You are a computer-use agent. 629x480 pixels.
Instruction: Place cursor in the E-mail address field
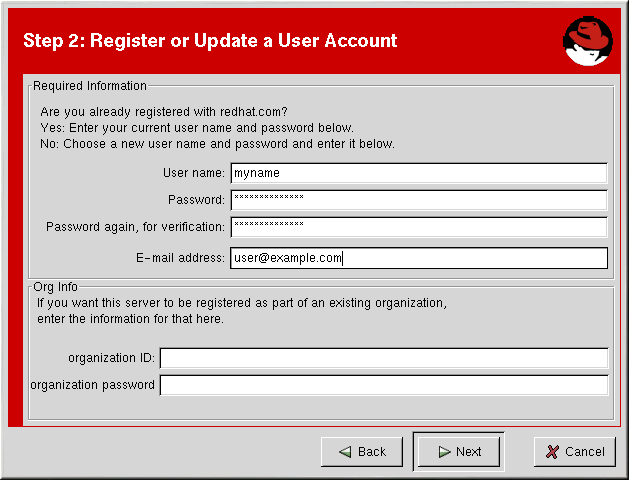pyautogui.click(x=418, y=258)
